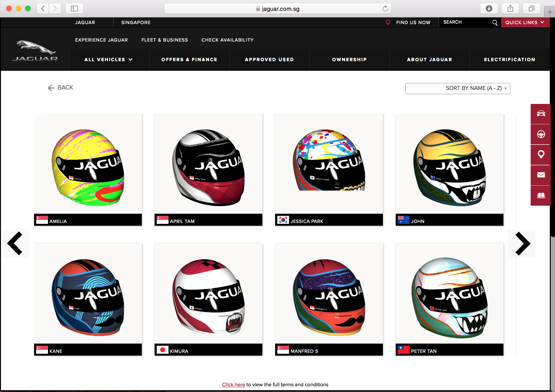The width and height of the screenshot is (555, 392).
Task: Open the Electrification menu
Action: pyautogui.click(x=510, y=60)
